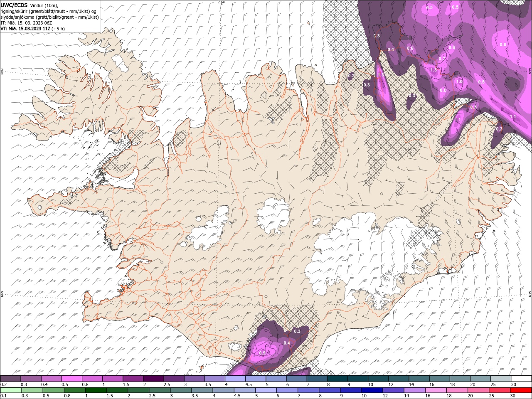The image size is (532, 399).
Task: Click the 'IT: Mið. 15. 03. 2023 06Z' line
Action: coord(26,23)
